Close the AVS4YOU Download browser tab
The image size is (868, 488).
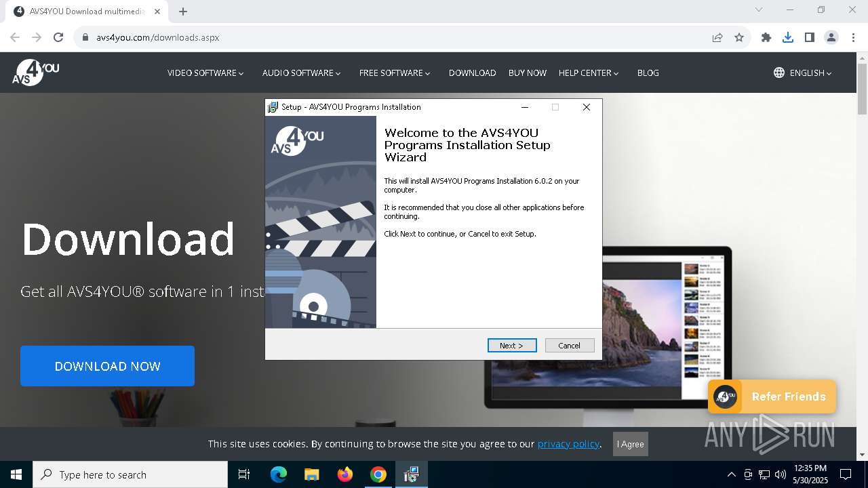click(156, 12)
